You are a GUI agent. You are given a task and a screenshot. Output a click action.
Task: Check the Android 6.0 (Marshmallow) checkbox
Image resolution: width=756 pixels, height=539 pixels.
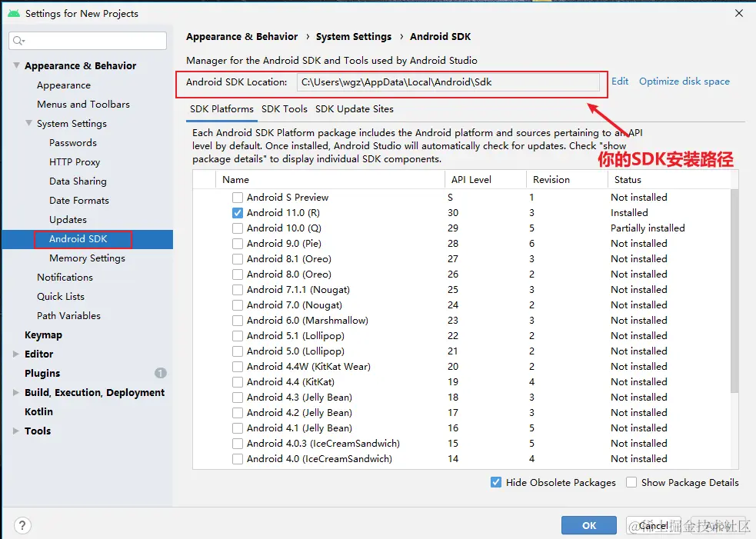(237, 321)
